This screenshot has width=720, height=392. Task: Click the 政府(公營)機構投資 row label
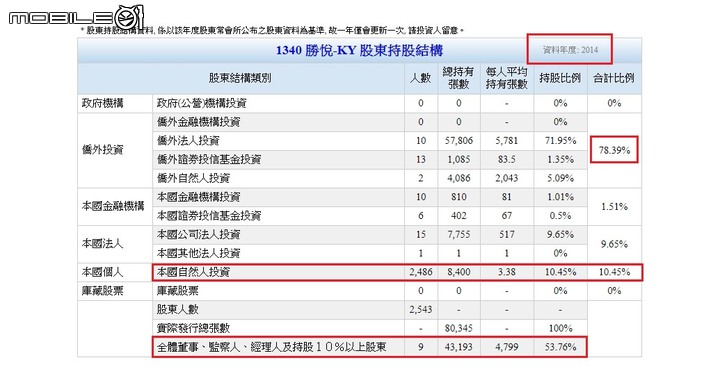pos(202,103)
